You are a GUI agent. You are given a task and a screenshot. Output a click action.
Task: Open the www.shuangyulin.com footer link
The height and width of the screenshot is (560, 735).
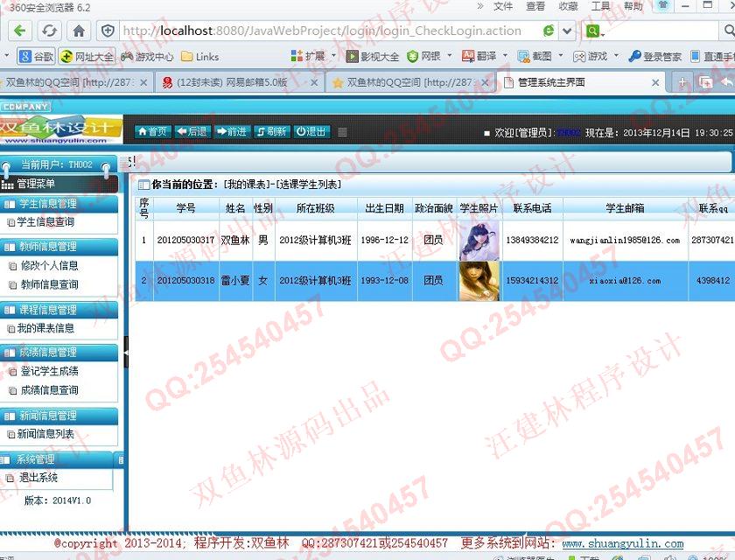(622, 543)
